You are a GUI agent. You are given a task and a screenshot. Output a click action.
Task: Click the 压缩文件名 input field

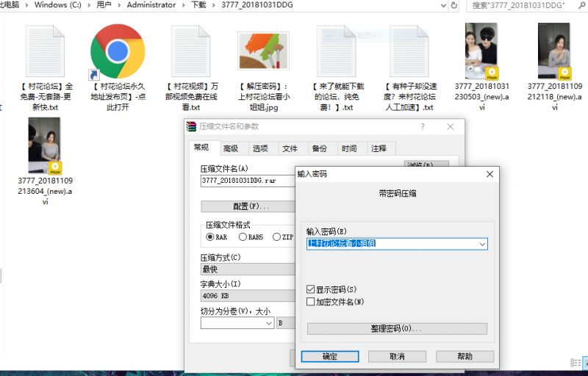click(x=248, y=181)
